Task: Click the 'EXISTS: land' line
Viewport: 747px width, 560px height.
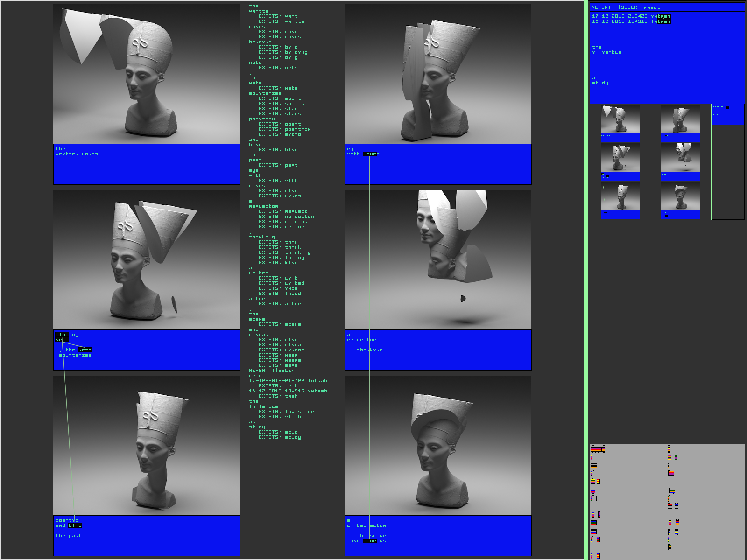Action: [x=278, y=32]
